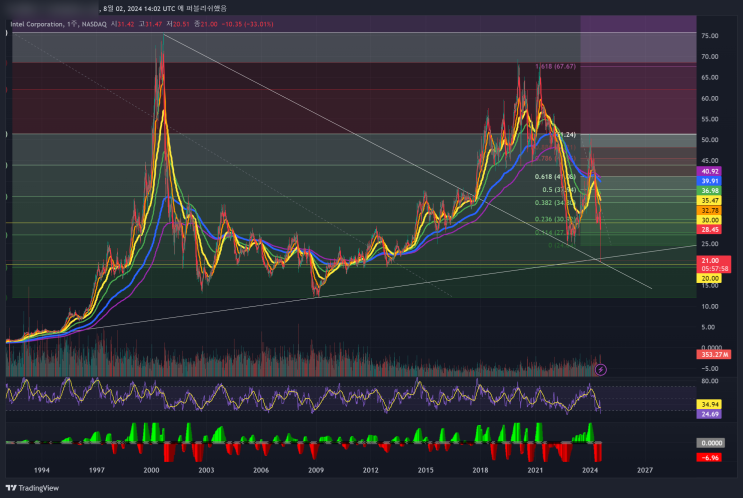
Task: Click the red 28.45 price label
Action: [x=709, y=229]
